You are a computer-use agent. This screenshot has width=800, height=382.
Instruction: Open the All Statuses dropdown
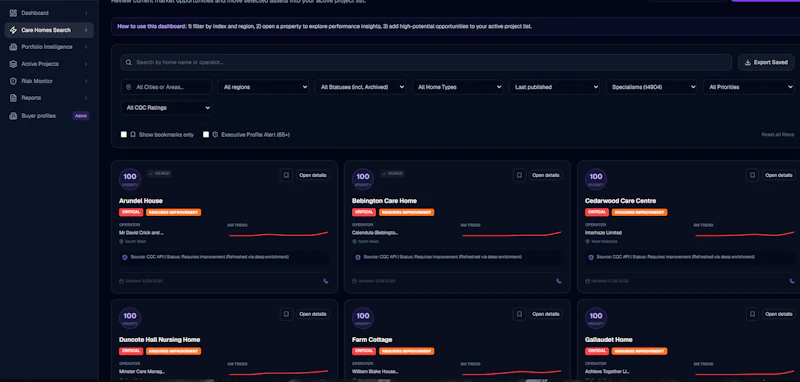click(360, 87)
